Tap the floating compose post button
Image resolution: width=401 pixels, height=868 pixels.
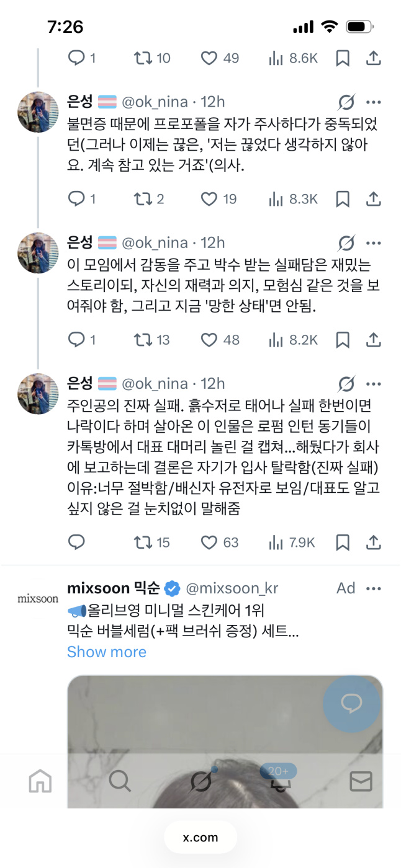pyautogui.click(x=351, y=704)
